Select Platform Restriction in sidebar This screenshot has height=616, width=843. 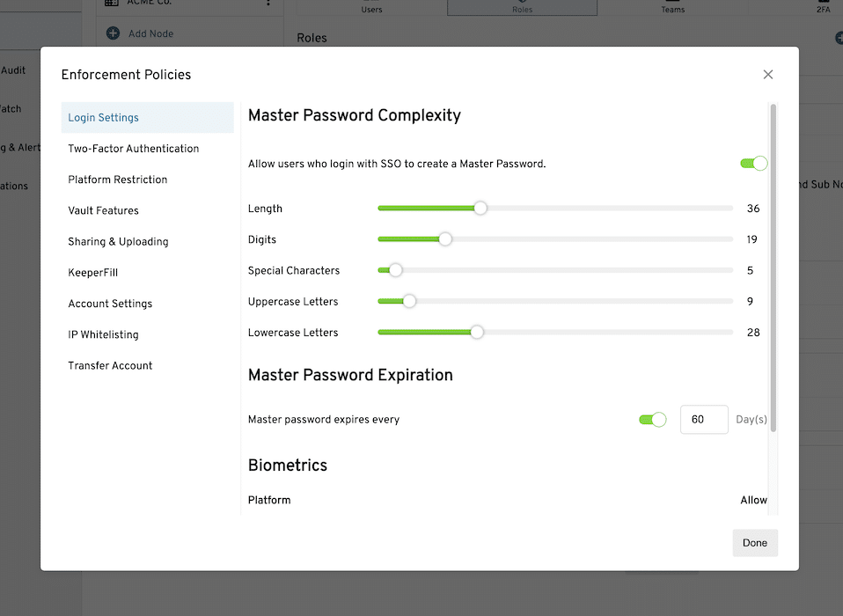[x=118, y=180]
